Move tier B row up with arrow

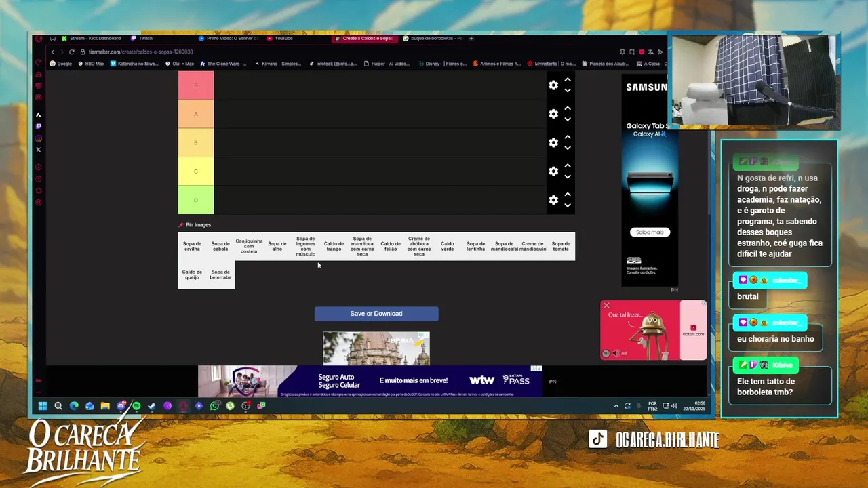568,137
